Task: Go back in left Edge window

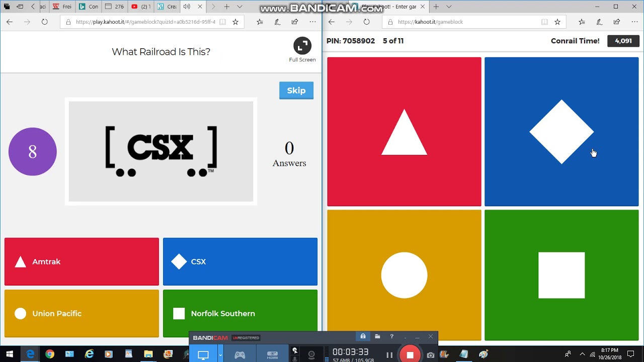Action: click(x=10, y=22)
